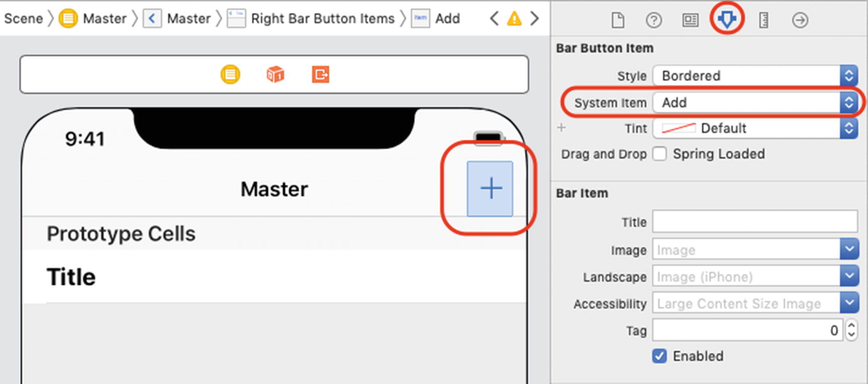Viewport: 868px width, 384px height.
Task: Click the Large Content Size Image field
Action: click(x=746, y=303)
